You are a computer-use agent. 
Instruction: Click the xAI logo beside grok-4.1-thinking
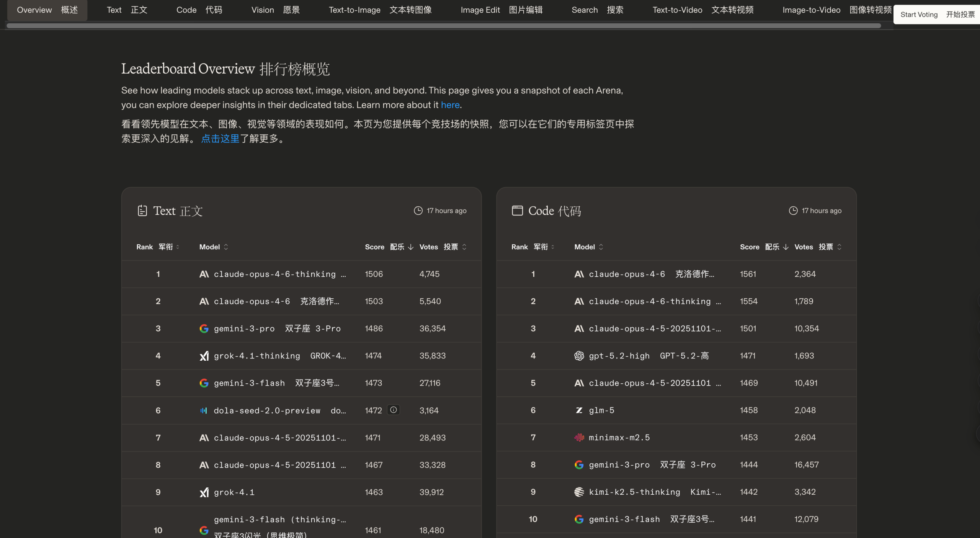pos(204,356)
